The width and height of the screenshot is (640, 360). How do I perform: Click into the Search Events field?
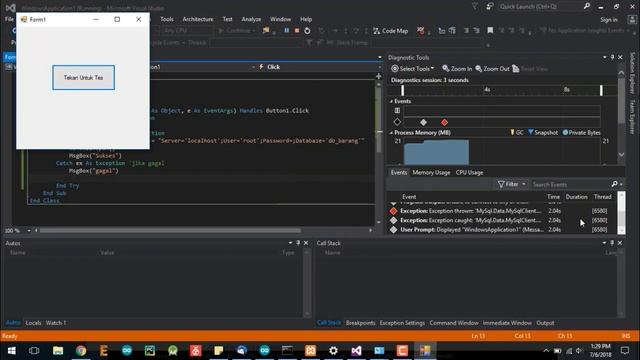coord(570,184)
